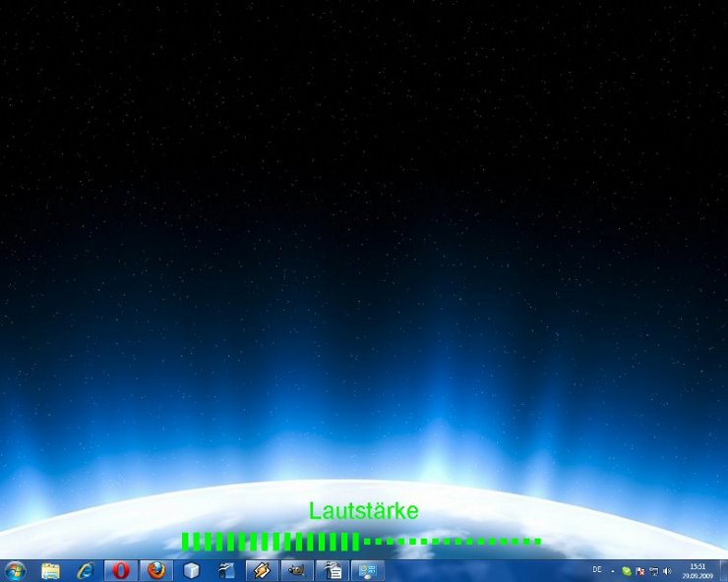Open the OpenOffice Writer document window
This screenshot has width=728, height=582.
(333, 570)
